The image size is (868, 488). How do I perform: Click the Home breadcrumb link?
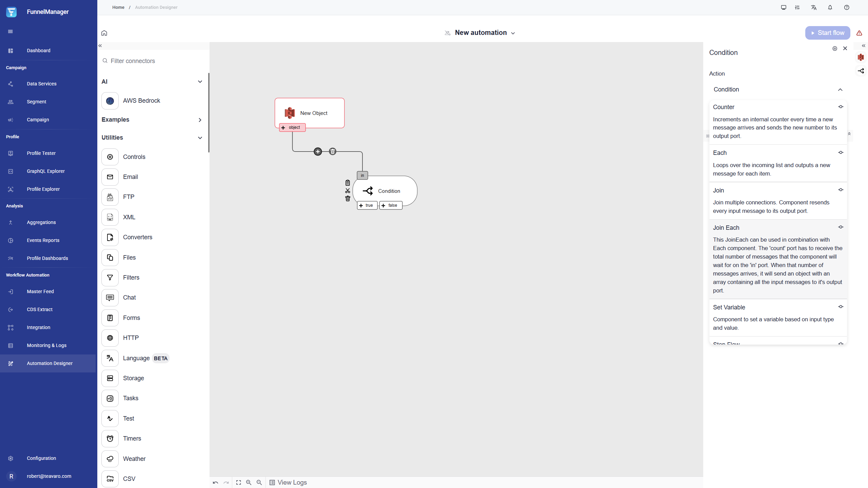click(x=118, y=7)
